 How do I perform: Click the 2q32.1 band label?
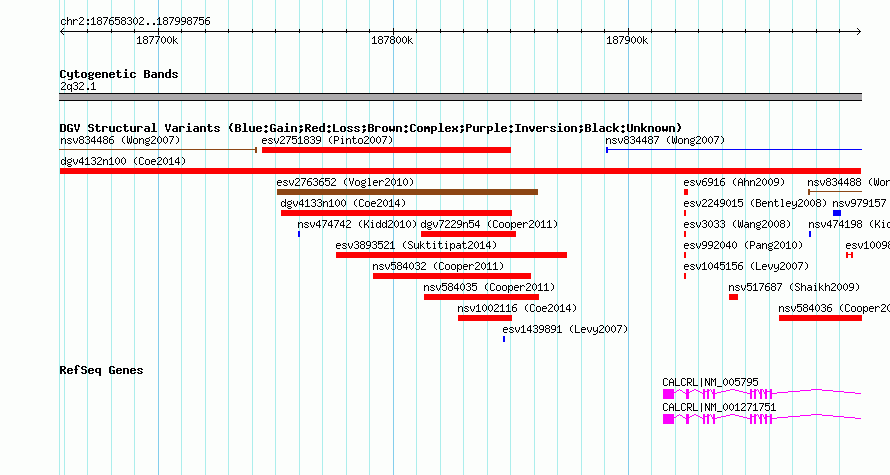78,87
